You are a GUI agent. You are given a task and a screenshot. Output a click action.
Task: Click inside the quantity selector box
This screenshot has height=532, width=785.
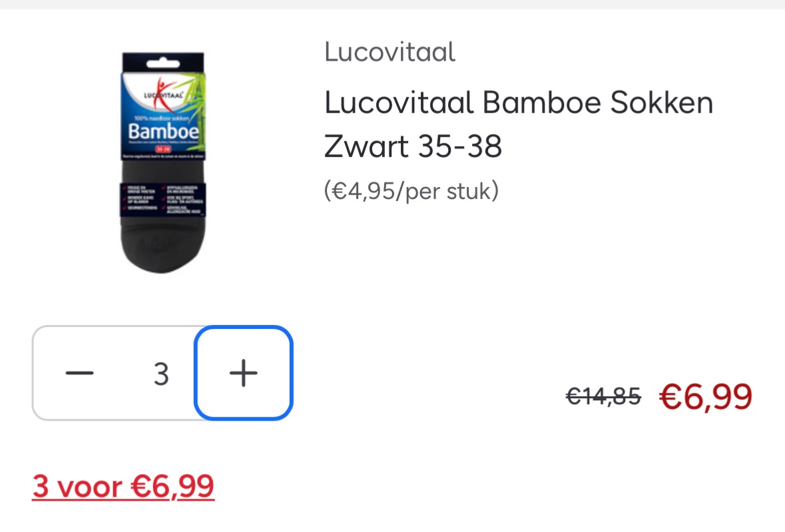[x=160, y=373]
